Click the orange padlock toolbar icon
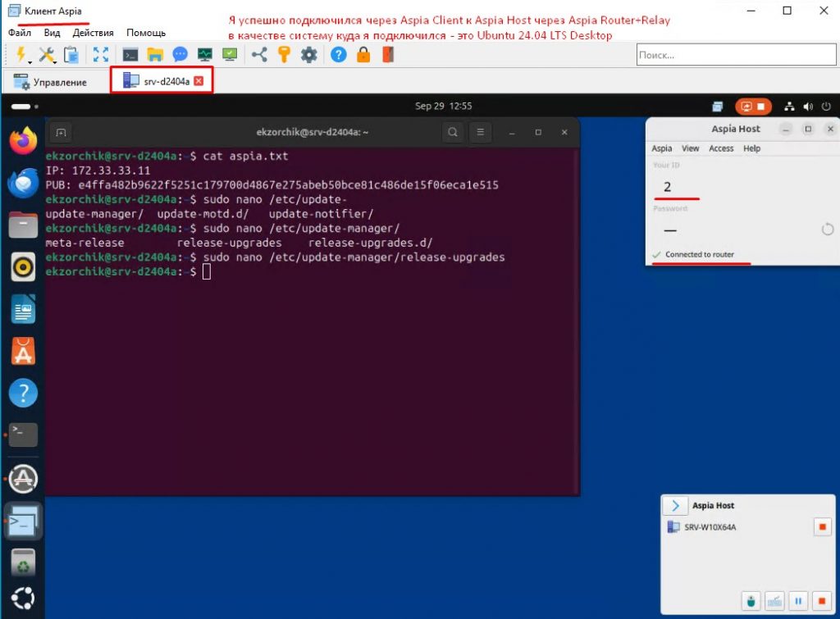The height and width of the screenshot is (619, 840). (x=363, y=55)
